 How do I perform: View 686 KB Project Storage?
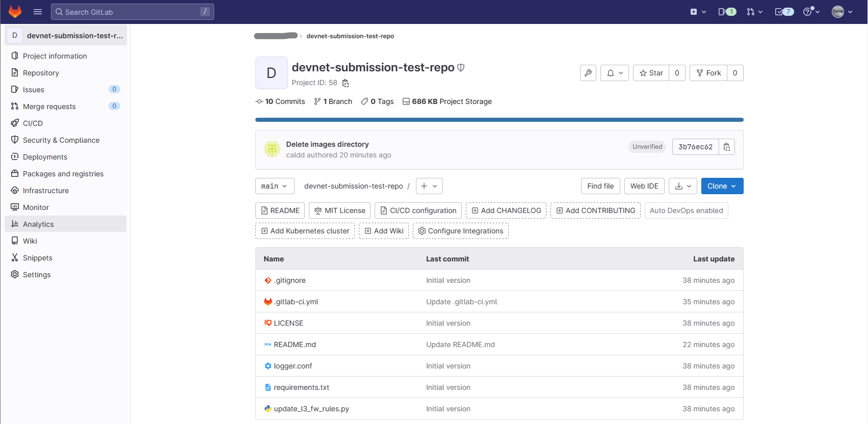(x=447, y=101)
